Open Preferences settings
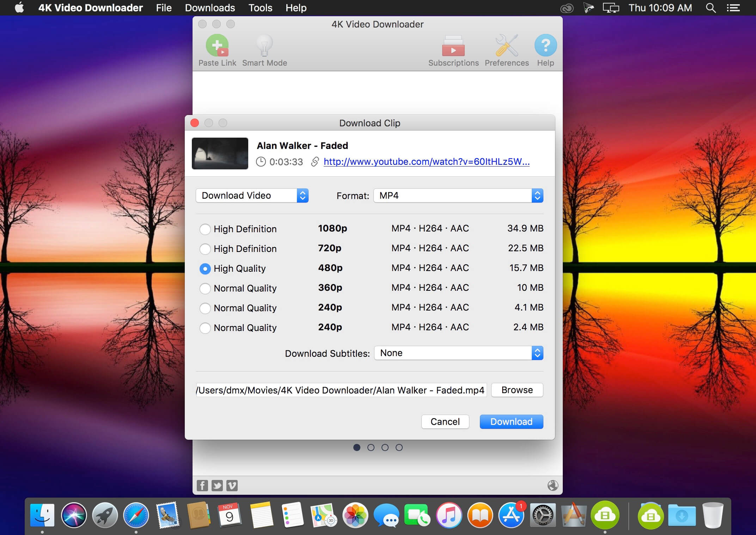This screenshot has height=535, width=756. point(507,50)
